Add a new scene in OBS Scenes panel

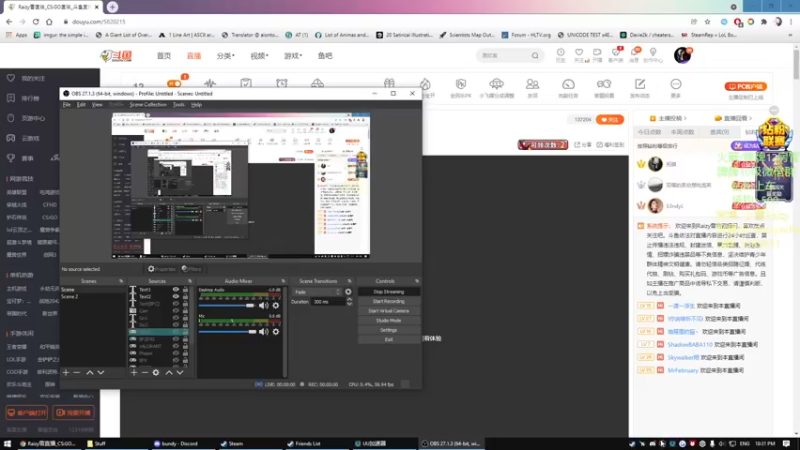[x=66, y=372]
